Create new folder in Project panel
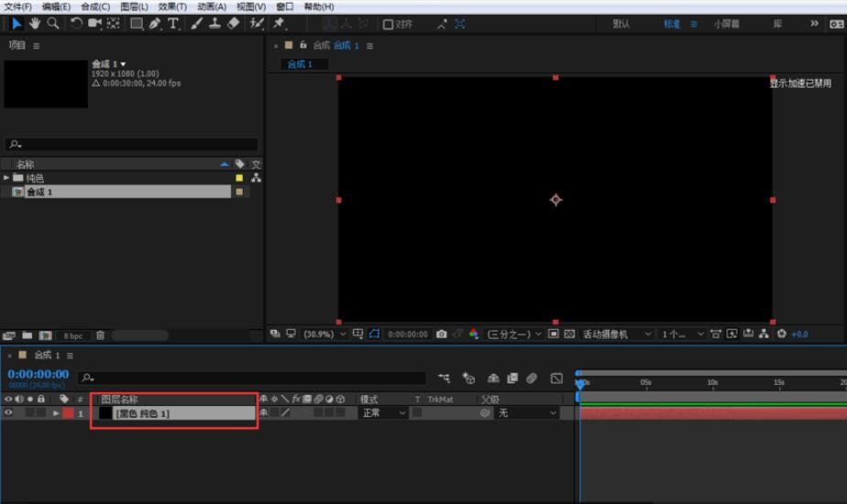 click(x=27, y=335)
